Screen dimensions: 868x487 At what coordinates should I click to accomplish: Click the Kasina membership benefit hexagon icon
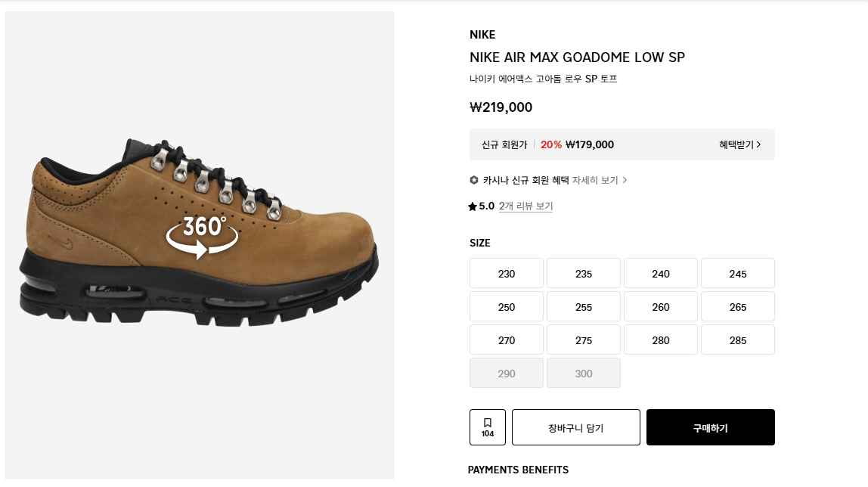click(x=474, y=180)
